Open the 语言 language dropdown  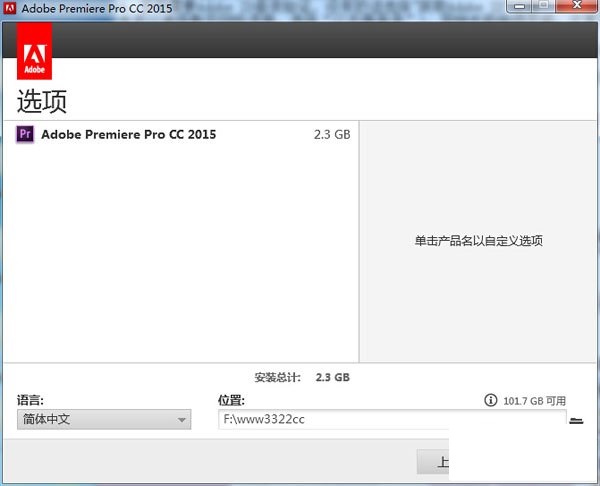(103, 420)
